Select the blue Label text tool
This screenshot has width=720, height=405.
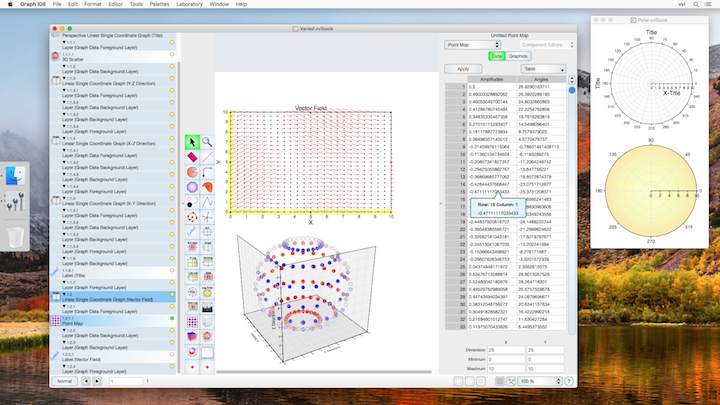click(192, 232)
